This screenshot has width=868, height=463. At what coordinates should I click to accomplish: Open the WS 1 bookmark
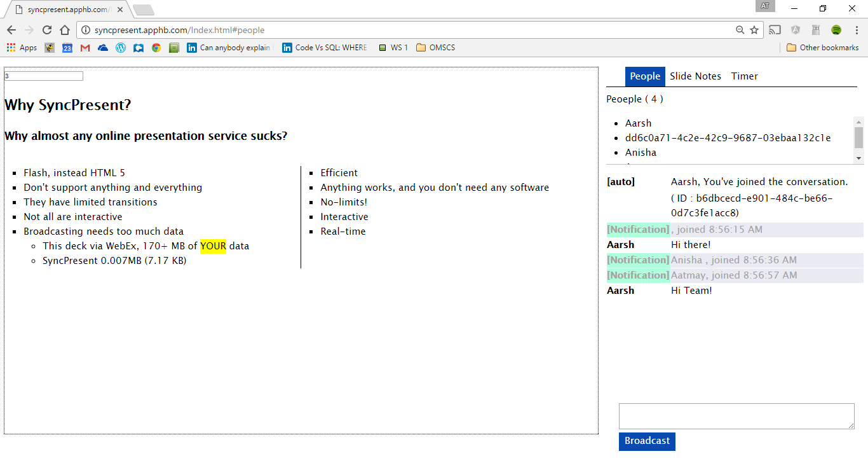(393, 48)
